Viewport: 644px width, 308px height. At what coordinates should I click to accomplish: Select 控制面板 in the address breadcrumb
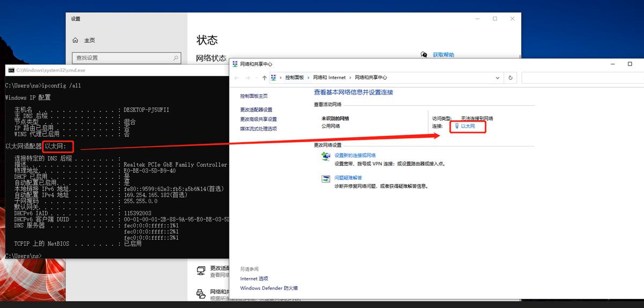click(295, 78)
